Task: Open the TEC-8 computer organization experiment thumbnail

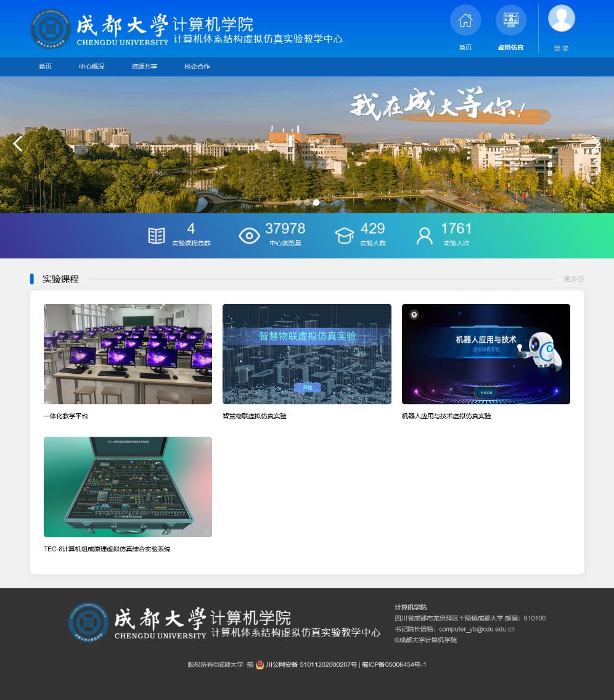Action: [x=128, y=487]
